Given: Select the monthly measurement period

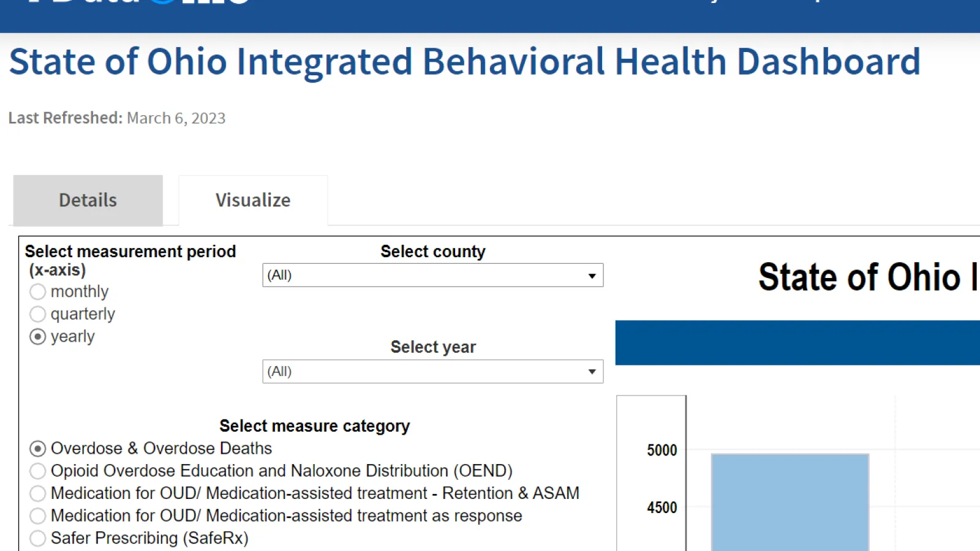Looking at the screenshot, I should tap(38, 292).
